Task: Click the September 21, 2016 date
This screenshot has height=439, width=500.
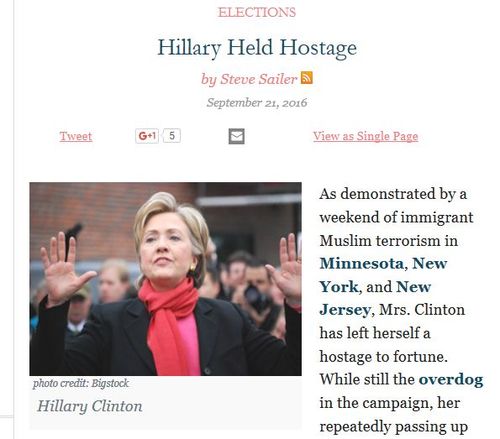Action: [x=257, y=102]
